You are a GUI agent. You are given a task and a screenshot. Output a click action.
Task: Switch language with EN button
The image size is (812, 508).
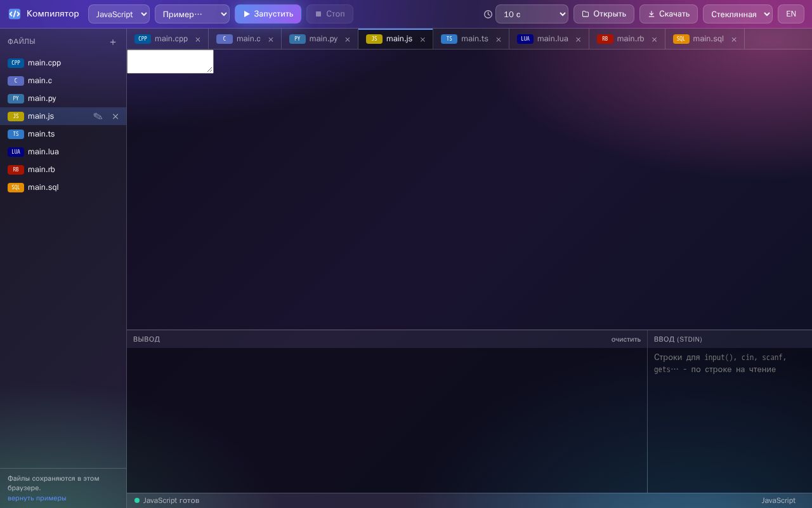791,14
